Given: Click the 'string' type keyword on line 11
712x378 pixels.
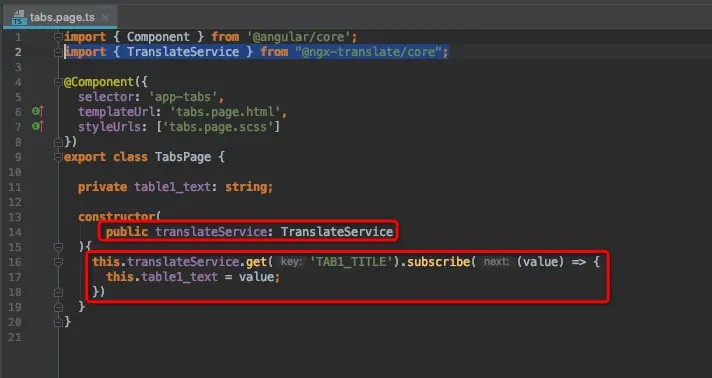Looking at the screenshot, I should click(246, 187).
